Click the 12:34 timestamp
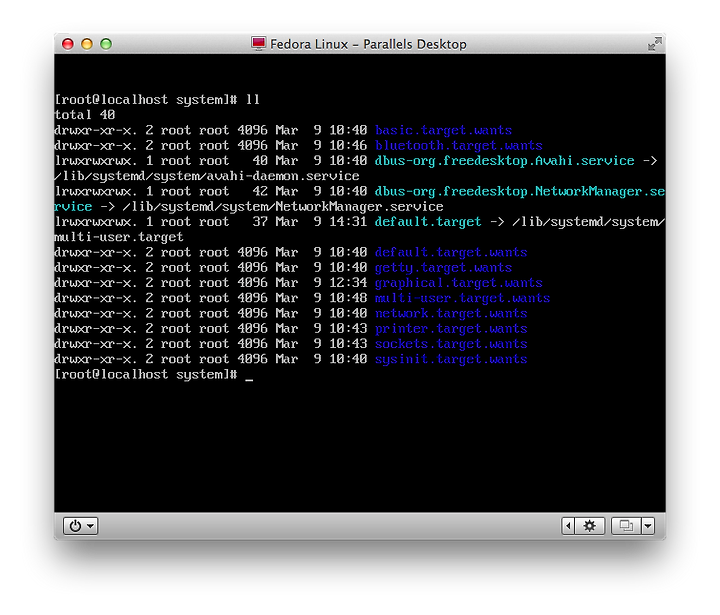The image size is (720, 615). tap(348, 283)
